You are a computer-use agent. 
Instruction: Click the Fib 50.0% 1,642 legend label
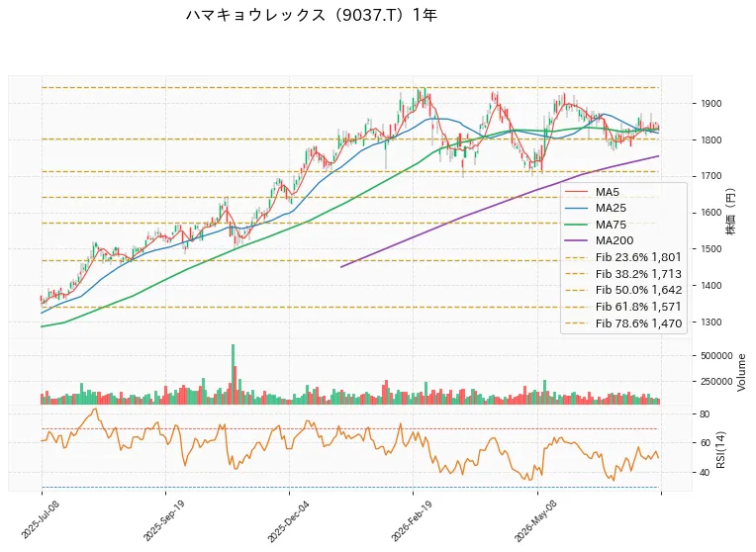(638, 290)
